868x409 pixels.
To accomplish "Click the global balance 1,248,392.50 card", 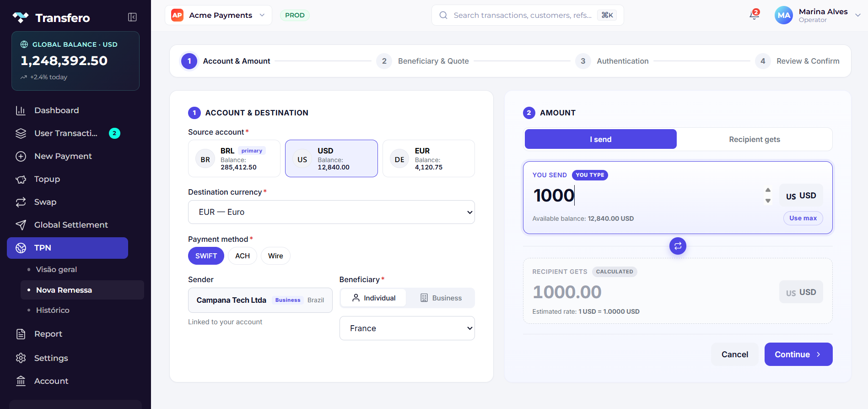I will pos(75,61).
